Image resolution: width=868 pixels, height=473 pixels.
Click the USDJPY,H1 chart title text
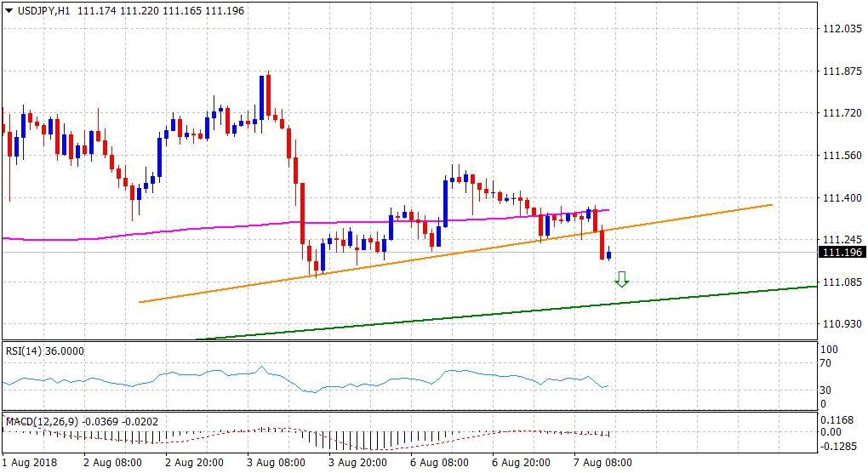pos(43,9)
